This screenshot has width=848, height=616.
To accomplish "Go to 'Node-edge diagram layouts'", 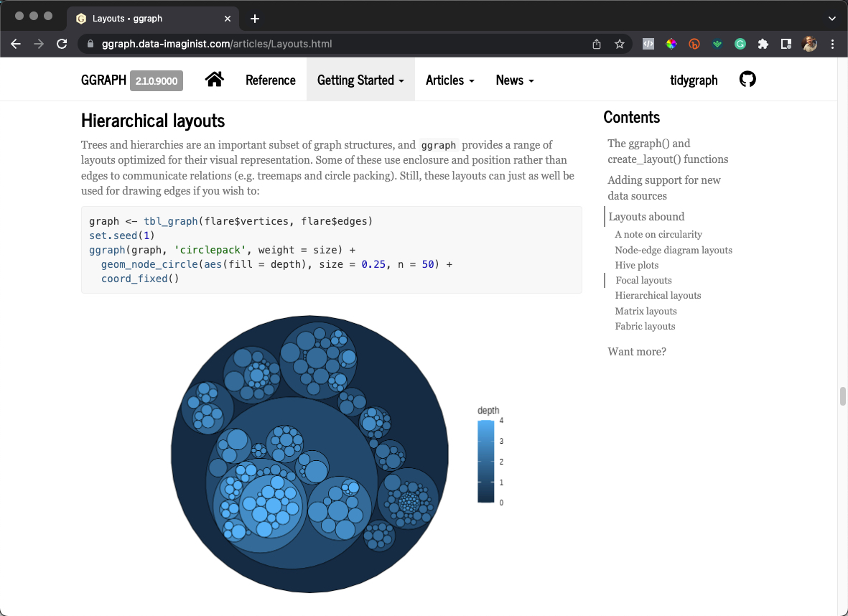I will pyautogui.click(x=674, y=250).
